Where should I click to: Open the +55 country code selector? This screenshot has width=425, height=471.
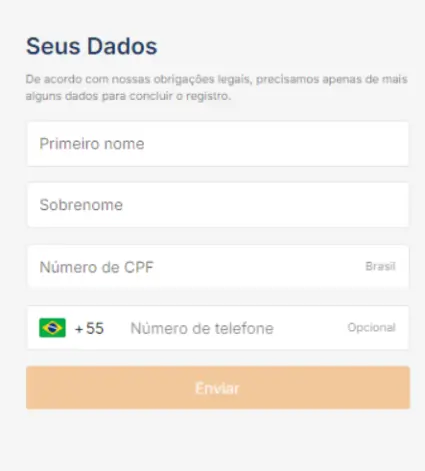[89, 328]
